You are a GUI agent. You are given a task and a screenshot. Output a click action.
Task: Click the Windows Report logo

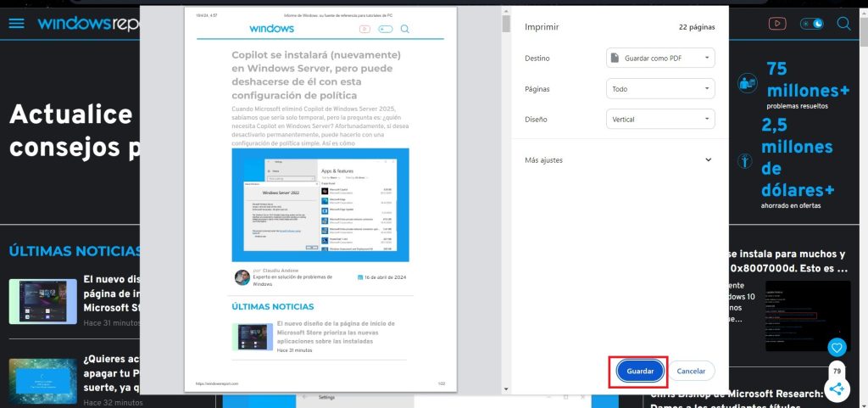point(88,23)
